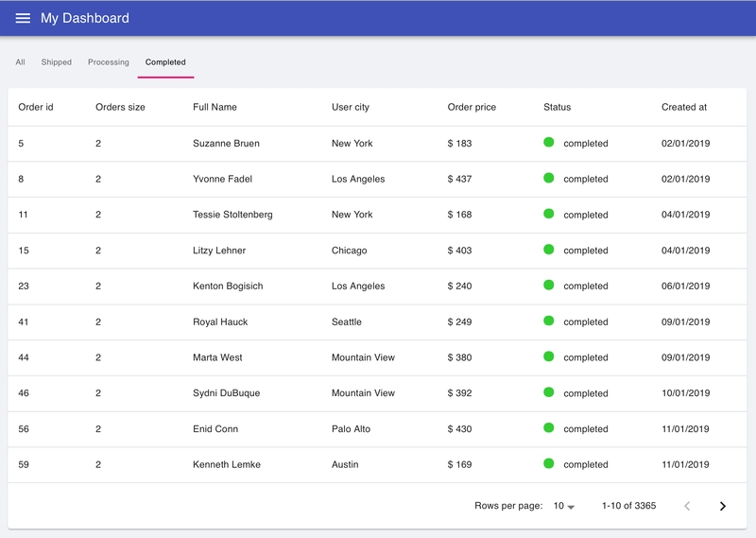The width and height of the screenshot is (756, 538).
Task: Click green status dot for order 5
Action: pyautogui.click(x=549, y=143)
